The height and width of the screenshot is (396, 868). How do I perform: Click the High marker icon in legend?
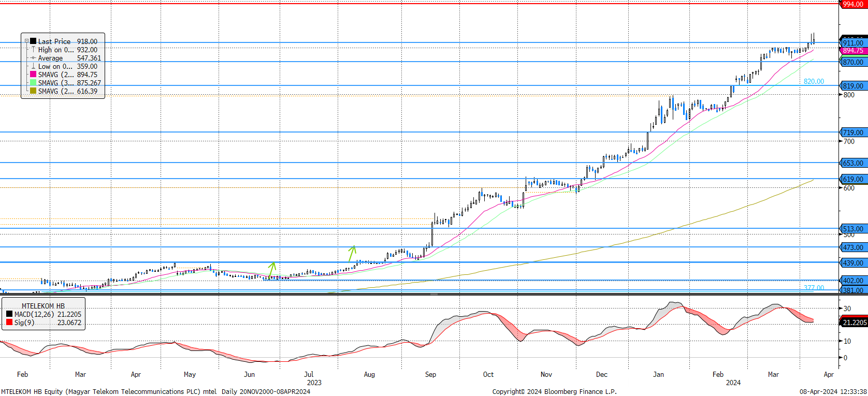pyautogui.click(x=33, y=50)
